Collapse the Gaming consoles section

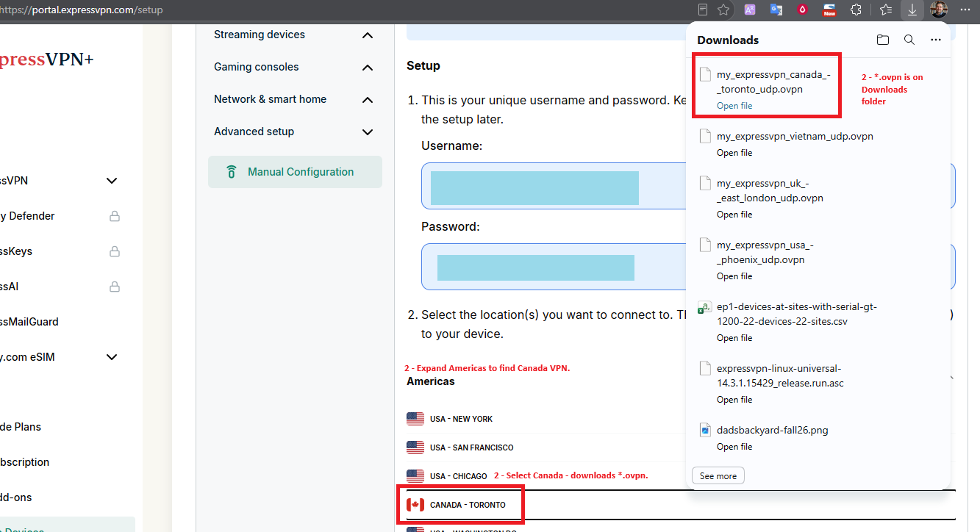coord(368,68)
